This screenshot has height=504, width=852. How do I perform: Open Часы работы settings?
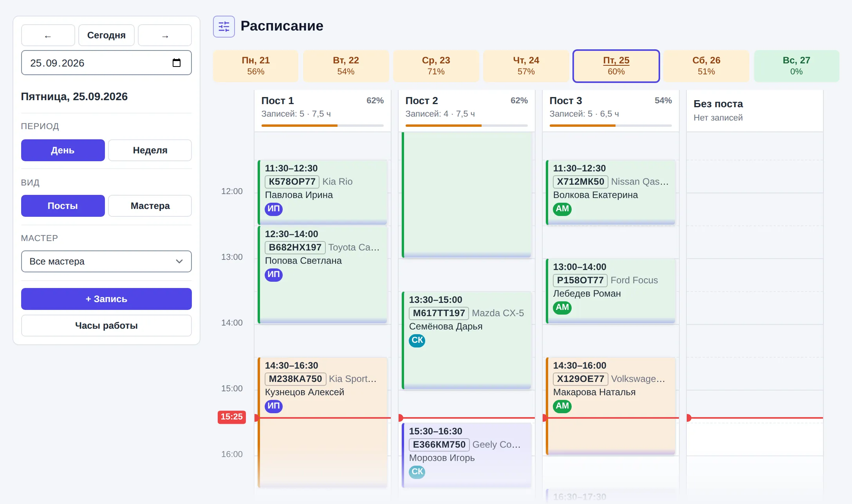coord(106,326)
